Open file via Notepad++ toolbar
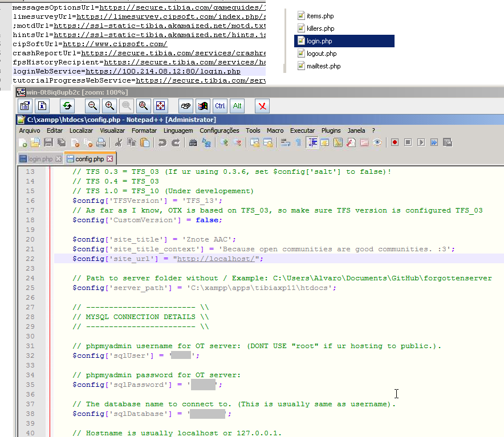Screen dimensions: 504x437 click(x=35, y=142)
